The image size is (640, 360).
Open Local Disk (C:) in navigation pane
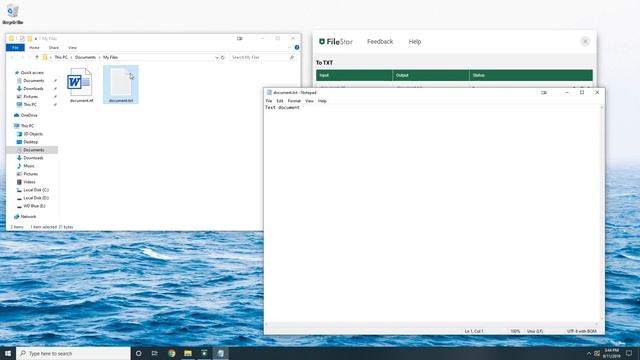pyautogui.click(x=36, y=190)
